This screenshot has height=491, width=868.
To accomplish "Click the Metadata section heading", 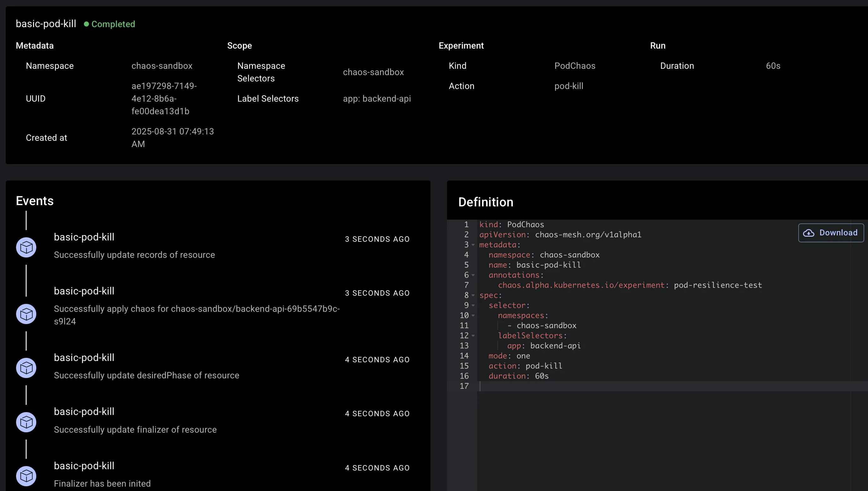I will click(35, 45).
